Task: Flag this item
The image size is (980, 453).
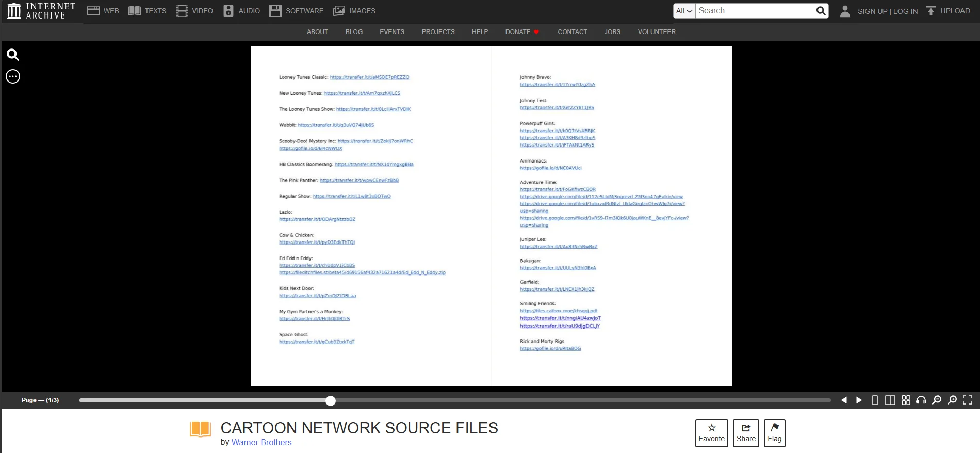Action: tap(775, 433)
